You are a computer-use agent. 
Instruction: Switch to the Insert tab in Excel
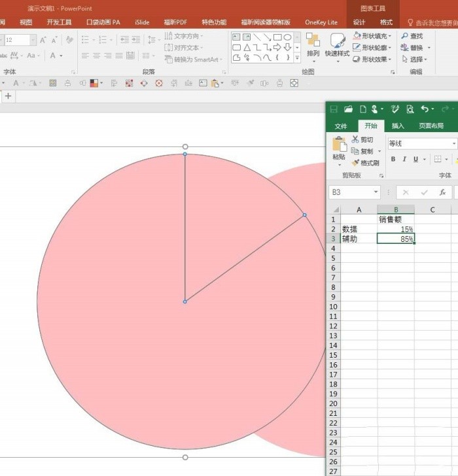point(398,126)
